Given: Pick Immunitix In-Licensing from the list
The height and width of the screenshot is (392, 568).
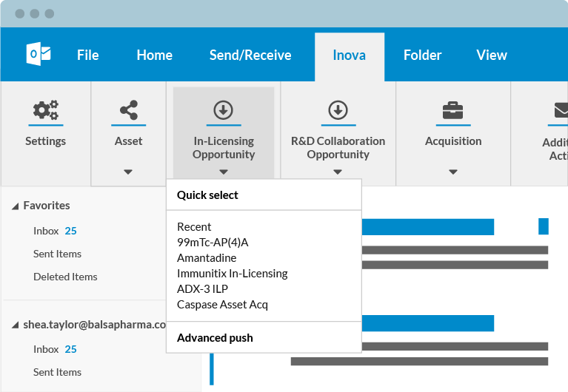Looking at the screenshot, I should pos(233,273).
